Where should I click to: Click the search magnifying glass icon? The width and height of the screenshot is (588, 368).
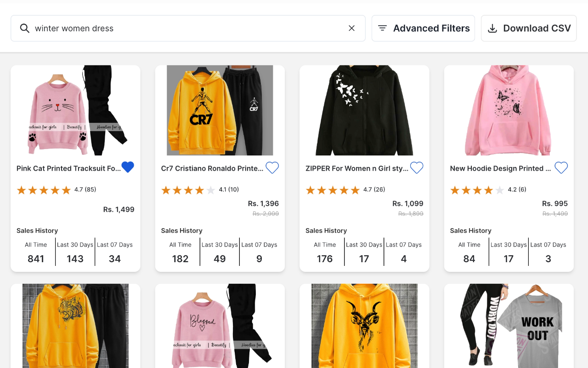click(24, 28)
